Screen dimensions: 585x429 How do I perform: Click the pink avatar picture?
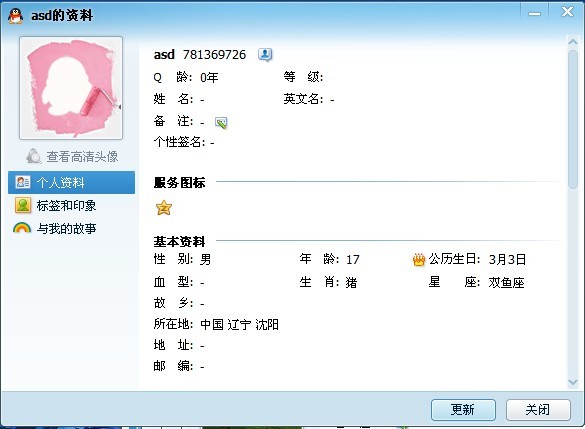coord(71,88)
